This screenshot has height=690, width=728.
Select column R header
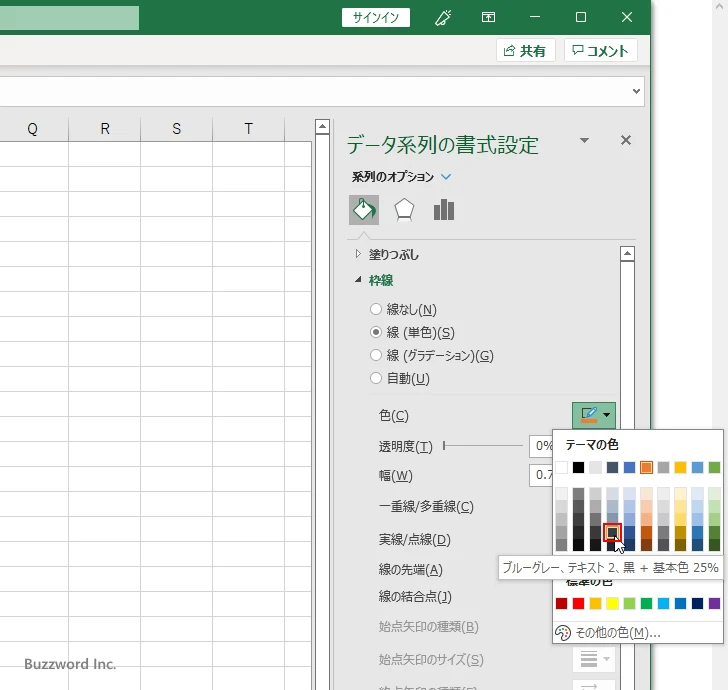[105, 129]
